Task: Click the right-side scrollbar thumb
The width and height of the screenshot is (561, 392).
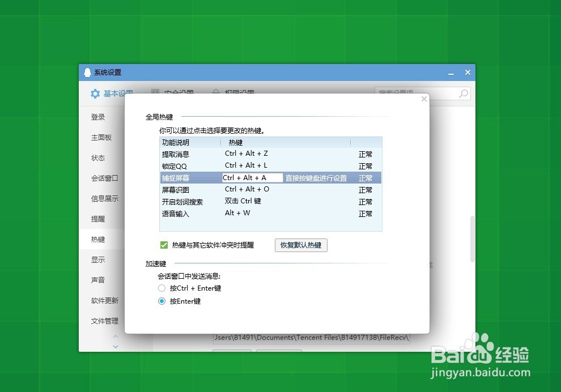Action: [x=472, y=238]
